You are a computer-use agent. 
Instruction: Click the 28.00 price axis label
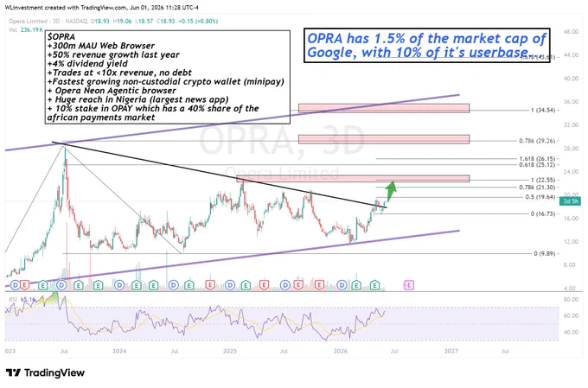click(x=571, y=149)
